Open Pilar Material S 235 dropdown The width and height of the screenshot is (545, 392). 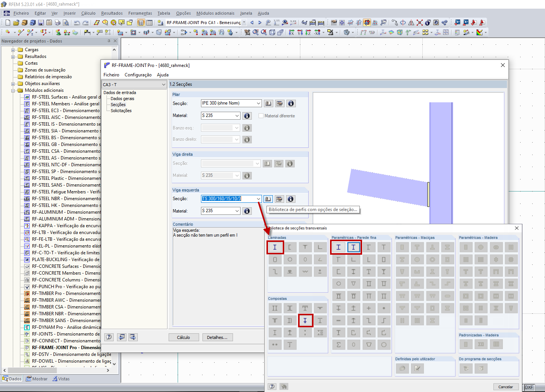coord(237,116)
